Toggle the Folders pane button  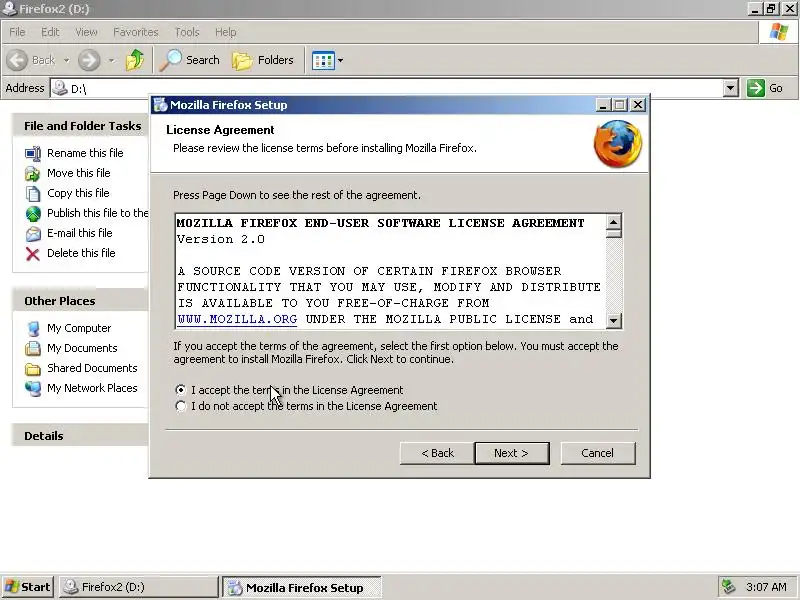(x=263, y=60)
